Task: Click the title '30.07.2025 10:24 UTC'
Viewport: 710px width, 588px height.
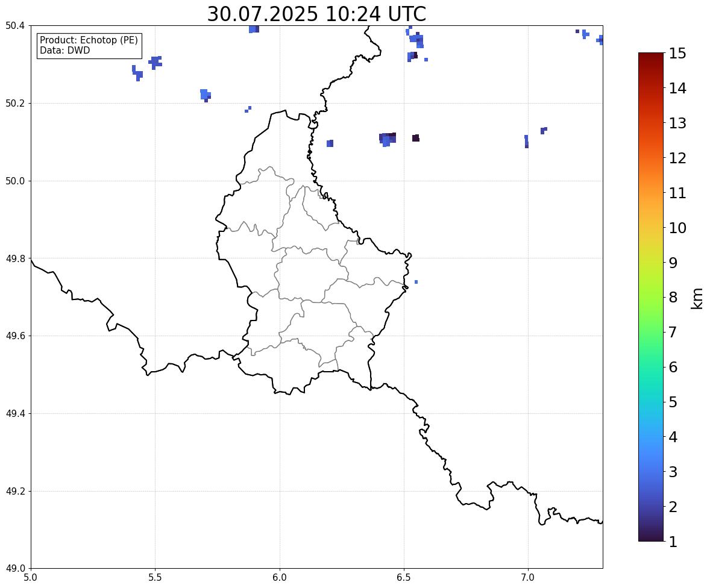Action: pyautogui.click(x=316, y=14)
